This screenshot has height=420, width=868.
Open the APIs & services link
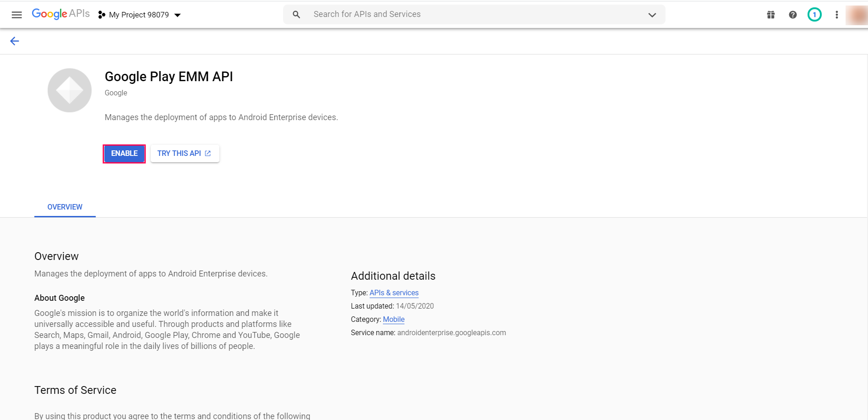(x=394, y=293)
